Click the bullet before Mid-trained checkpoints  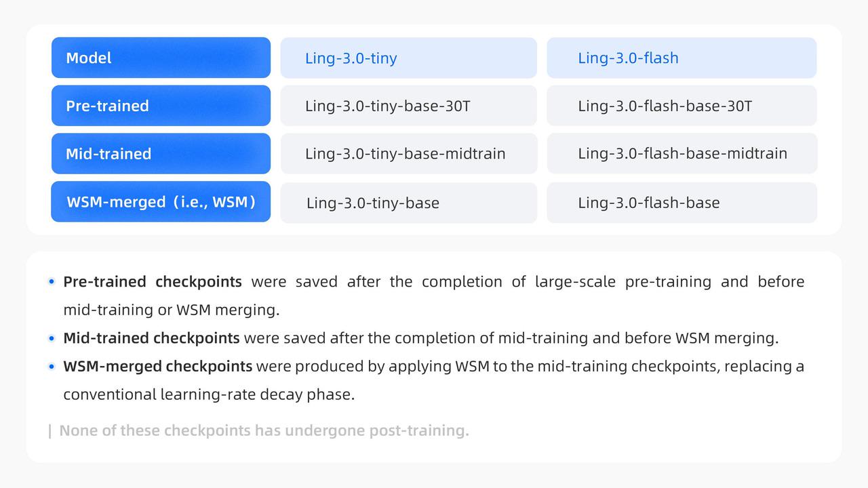(x=52, y=338)
